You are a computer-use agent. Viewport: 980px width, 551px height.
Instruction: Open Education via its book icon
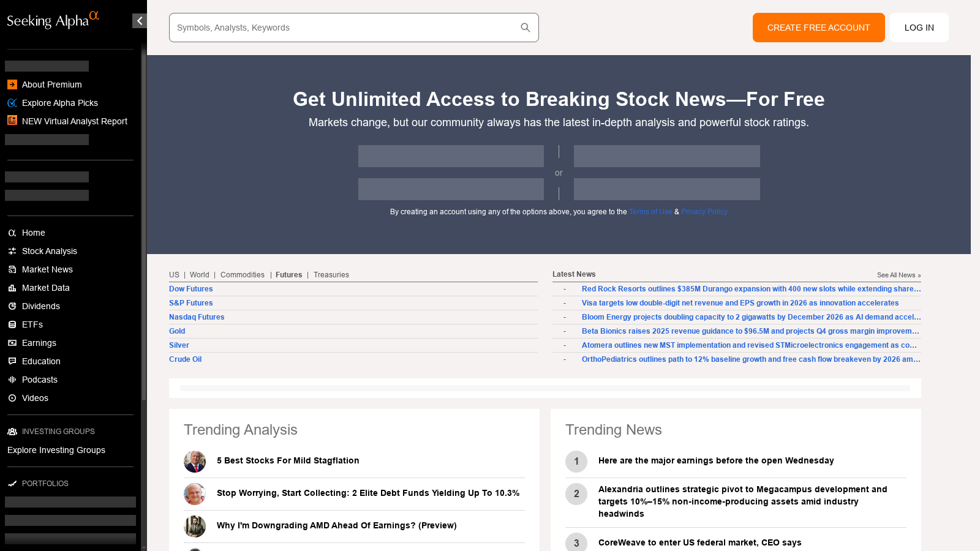12,361
